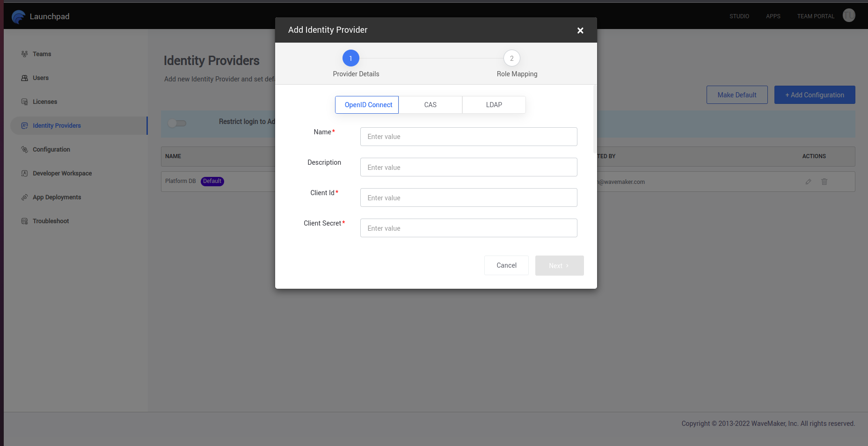Edit the Platform DB provider with pencil icon
Image resolution: width=868 pixels, height=446 pixels.
coord(808,182)
